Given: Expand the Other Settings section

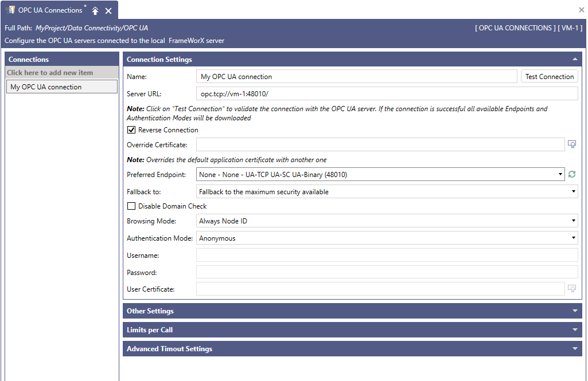Looking at the screenshot, I should coord(352,311).
